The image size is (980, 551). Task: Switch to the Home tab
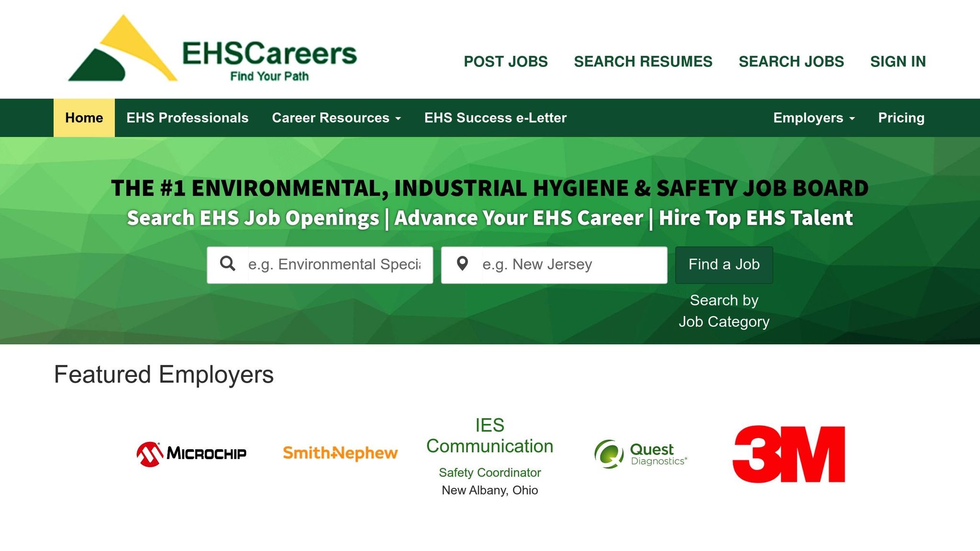coord(83,118)
